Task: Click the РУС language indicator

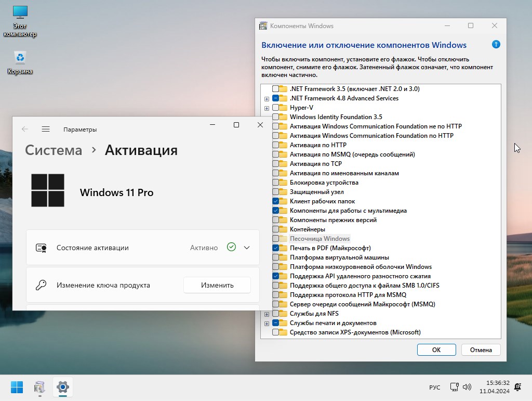Action: [x=435, y=387]
